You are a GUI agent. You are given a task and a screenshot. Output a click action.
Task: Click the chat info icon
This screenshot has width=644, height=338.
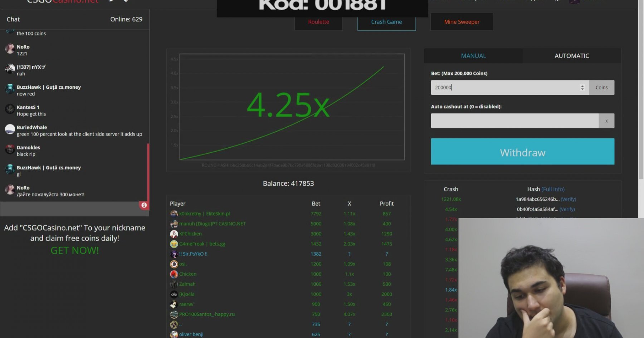click(x=144, y=205)
